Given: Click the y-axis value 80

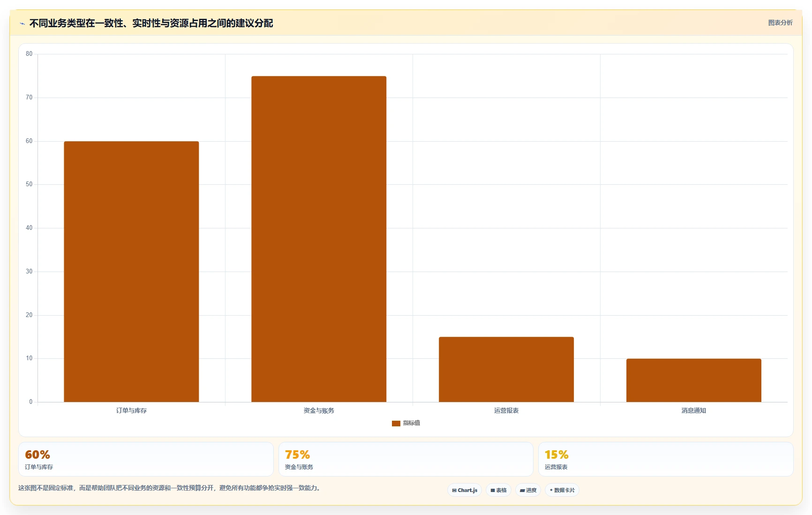Looking at the screenshot, I should pos(29,54).
